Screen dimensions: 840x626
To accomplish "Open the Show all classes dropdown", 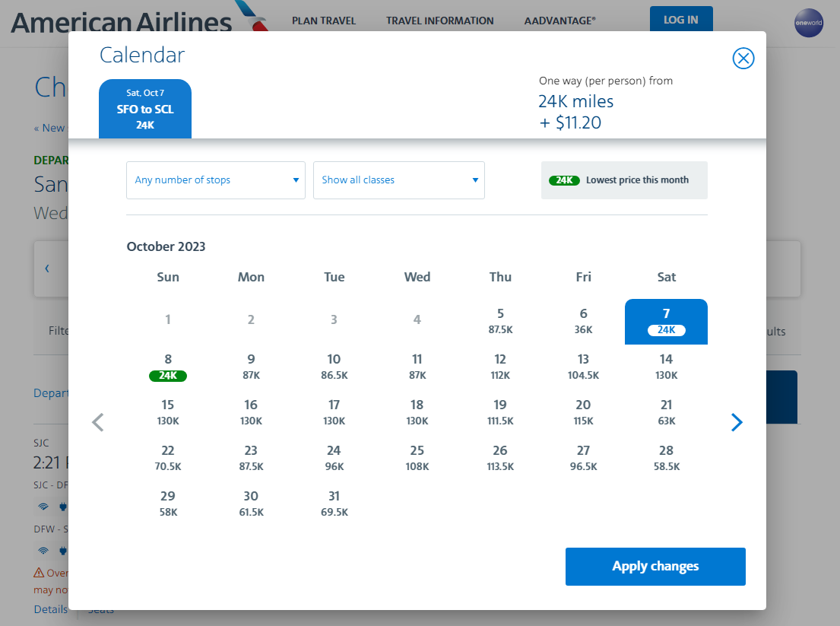I will point(398,180).
